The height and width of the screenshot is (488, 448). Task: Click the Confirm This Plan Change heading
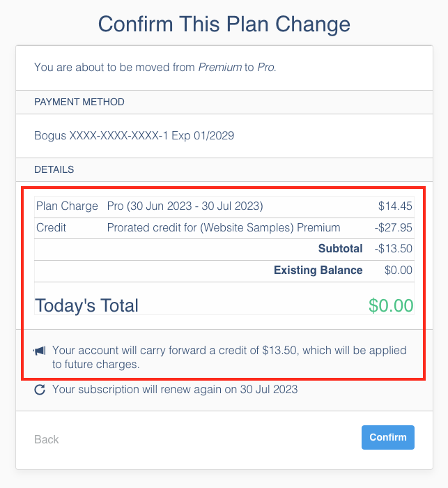point(224,24)
